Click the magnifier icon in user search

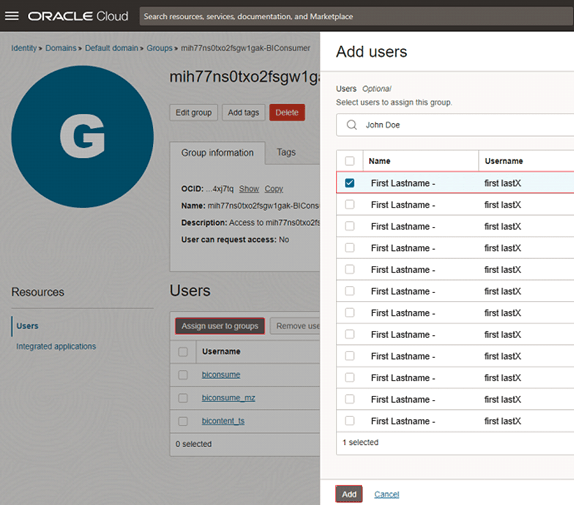click(x=351, y=125)
